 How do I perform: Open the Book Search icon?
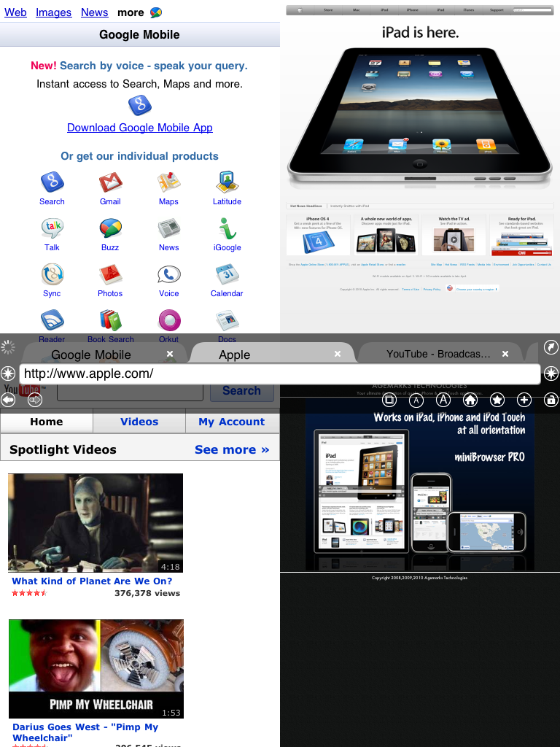coord(111,320)
